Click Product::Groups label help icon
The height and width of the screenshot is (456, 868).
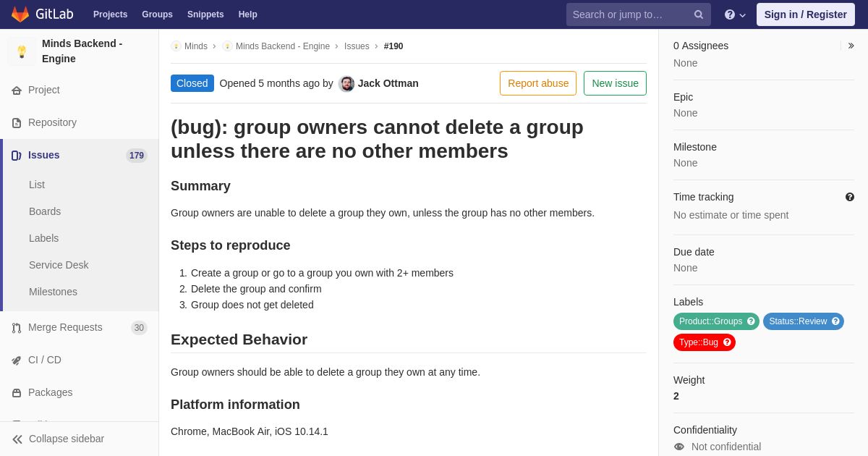click(751, 321)
